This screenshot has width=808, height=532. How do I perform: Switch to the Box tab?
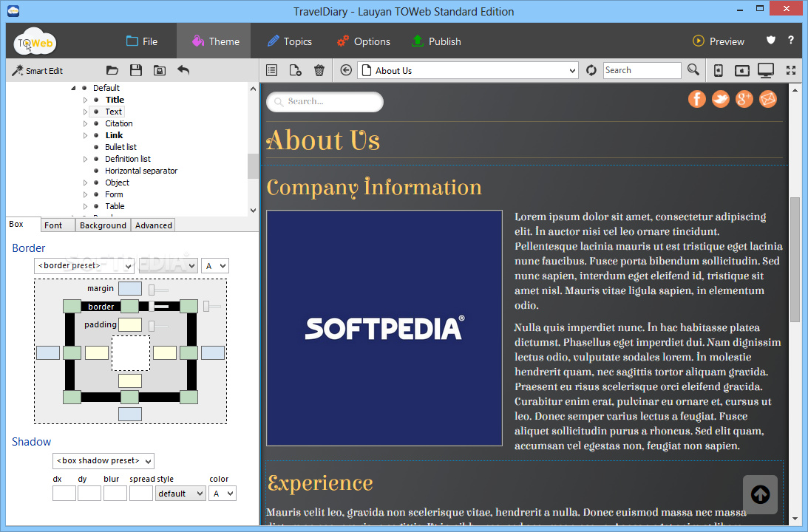tap(23, 224)
